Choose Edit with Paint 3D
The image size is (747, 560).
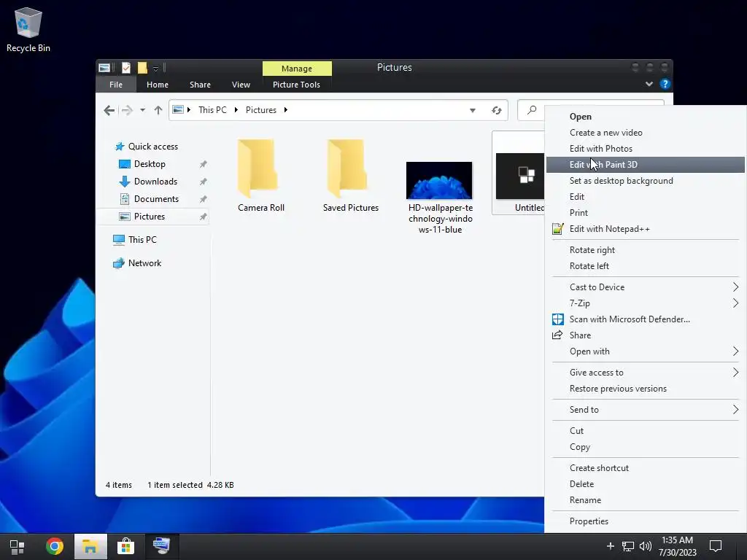645,165
